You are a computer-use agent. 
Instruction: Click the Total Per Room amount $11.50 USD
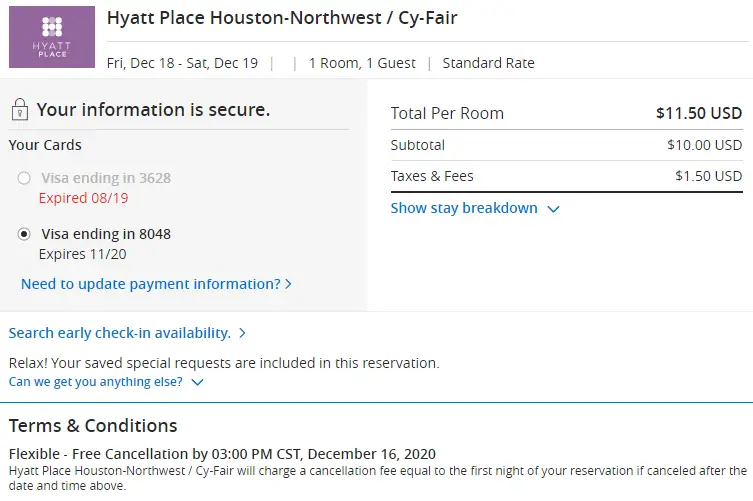pyautogui.click(x=698, y=113)
